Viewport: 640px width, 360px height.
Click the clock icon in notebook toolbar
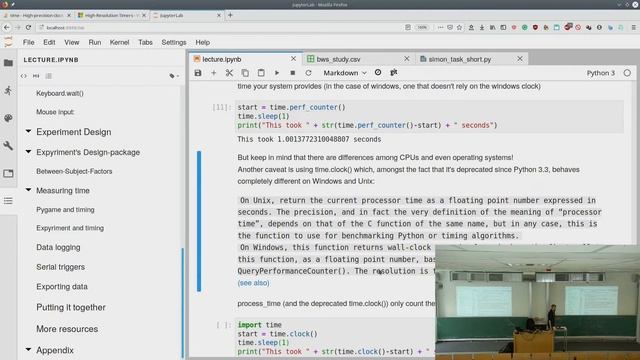378,72
